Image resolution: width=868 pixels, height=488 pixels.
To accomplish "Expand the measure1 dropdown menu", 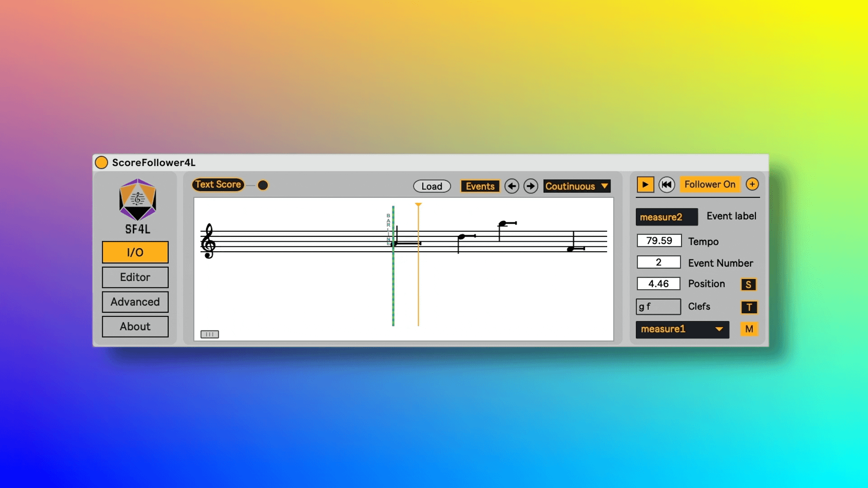I will (682, 329).
